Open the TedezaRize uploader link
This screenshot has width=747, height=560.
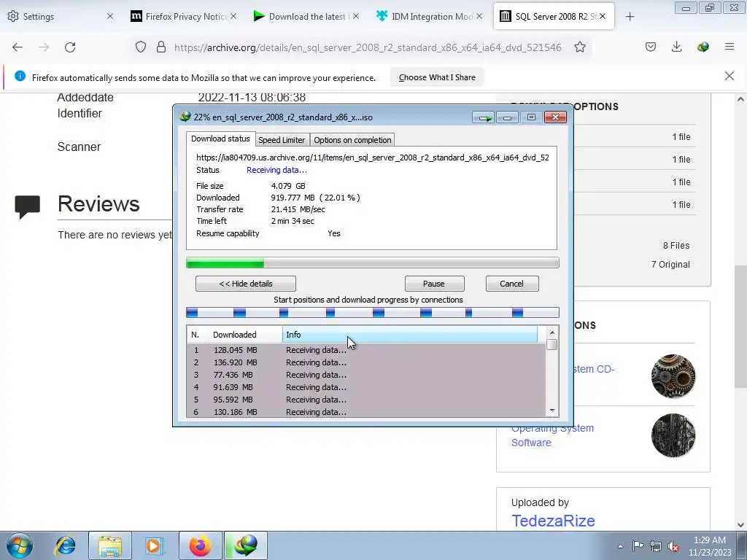[x=553, y=521]
